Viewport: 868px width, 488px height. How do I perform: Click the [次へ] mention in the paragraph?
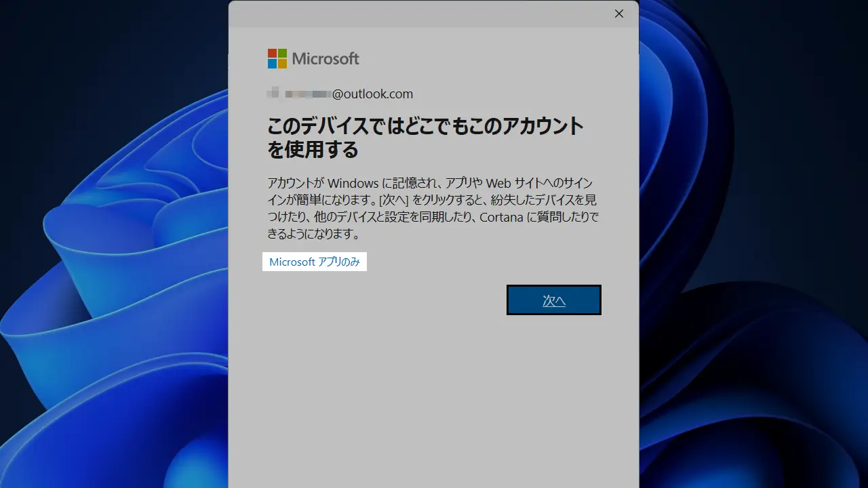tap(393, 201)
